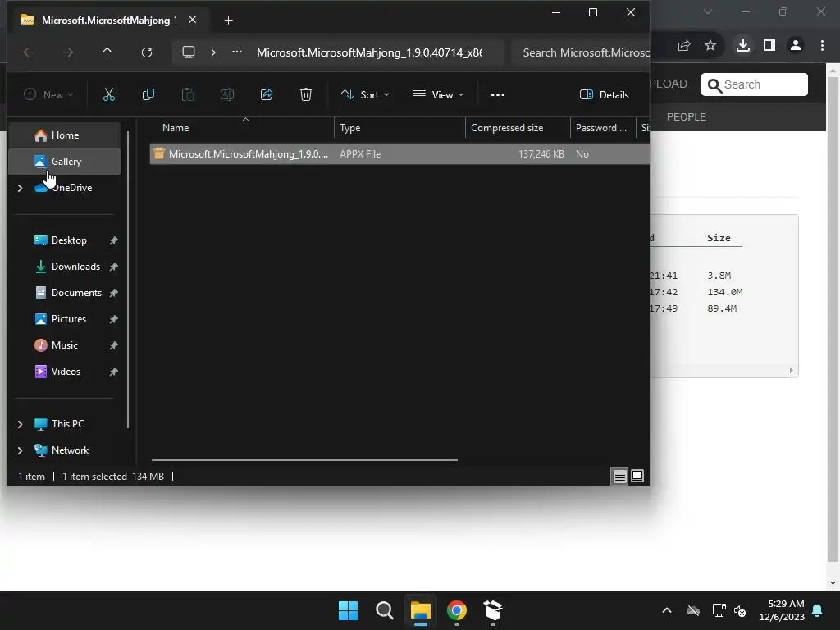Viewport: 840px width, 630px height.
Task: Open Chrome three-dot menu
Action: [x=822, y=46]
